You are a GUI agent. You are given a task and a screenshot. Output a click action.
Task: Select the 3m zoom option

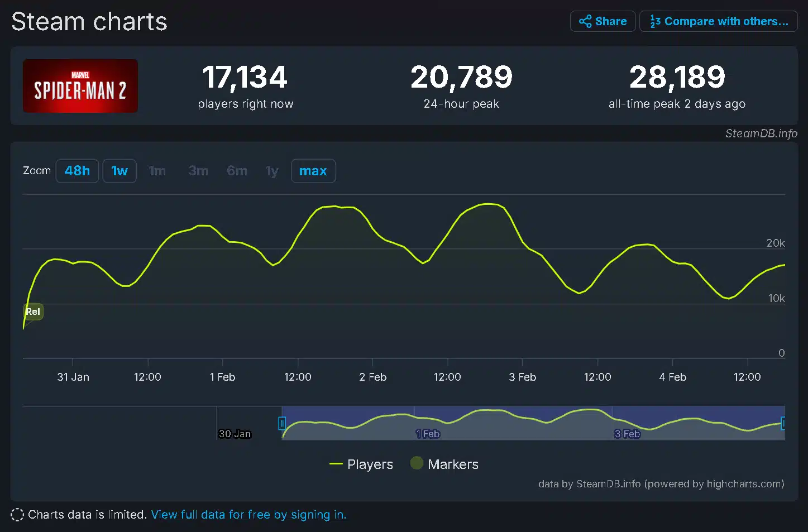pos(198,171)
